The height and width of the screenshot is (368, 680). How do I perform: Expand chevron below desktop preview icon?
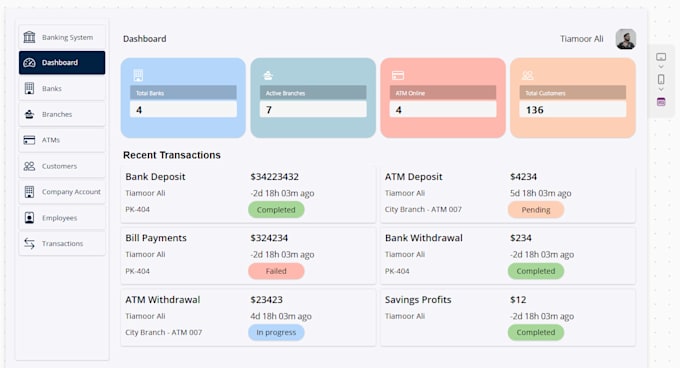pos(661,67)
